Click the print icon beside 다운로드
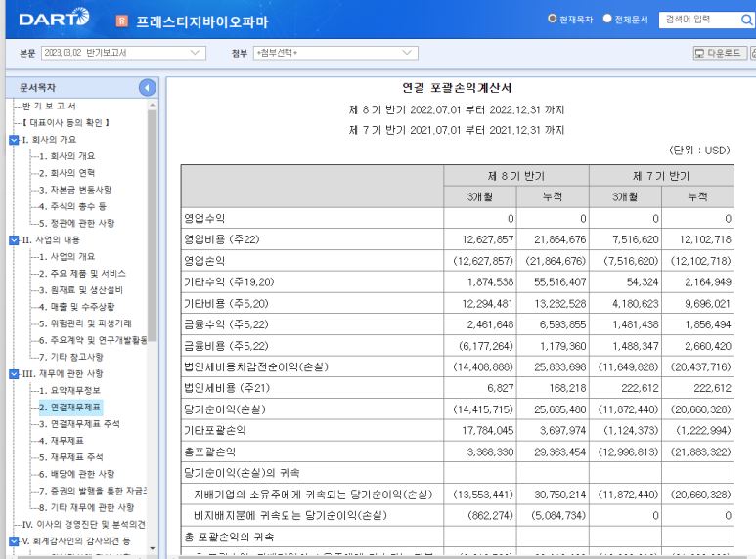The image size is (756, 559). (x=753, y=53)
